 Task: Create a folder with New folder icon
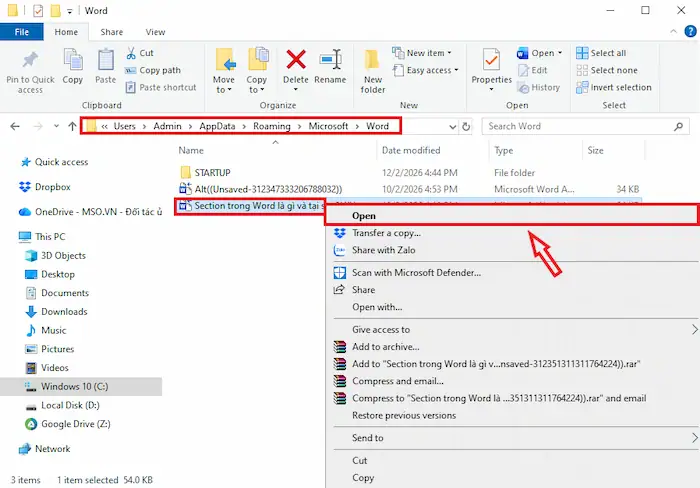coord(373,62)
